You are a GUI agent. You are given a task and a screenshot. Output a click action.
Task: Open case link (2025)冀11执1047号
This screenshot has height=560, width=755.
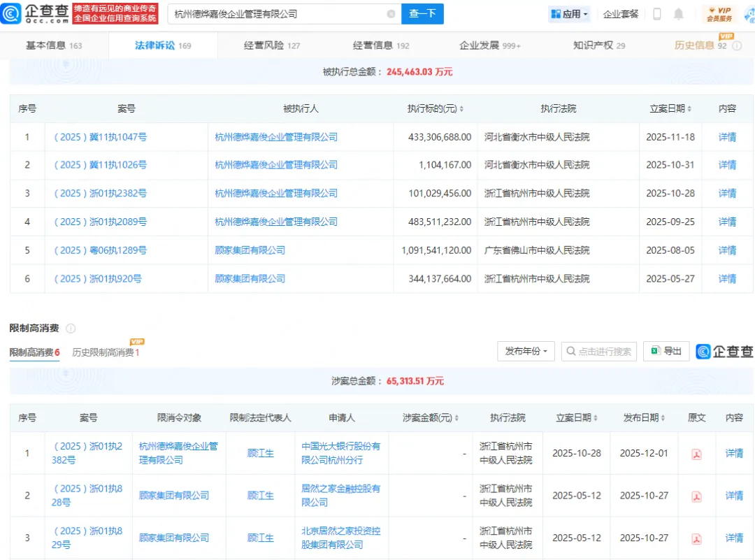click(101, 137)
